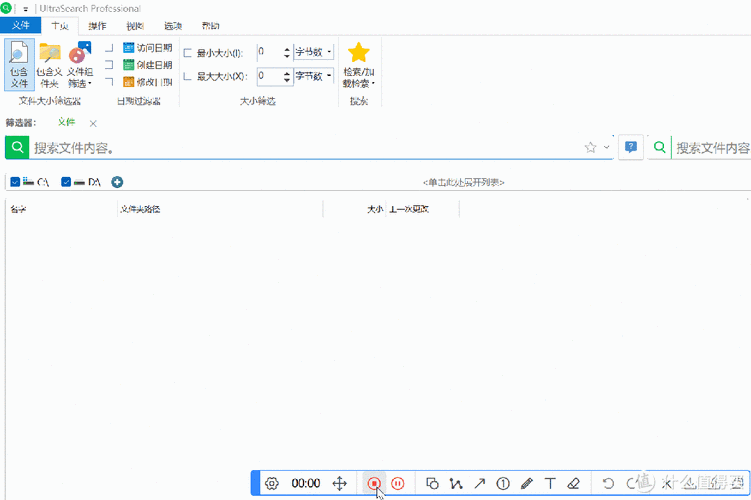Click the undo arrow in recorder toolbar
Viewport: 751px width, 500px height.
pyautogui.click(x=608, y=483)
